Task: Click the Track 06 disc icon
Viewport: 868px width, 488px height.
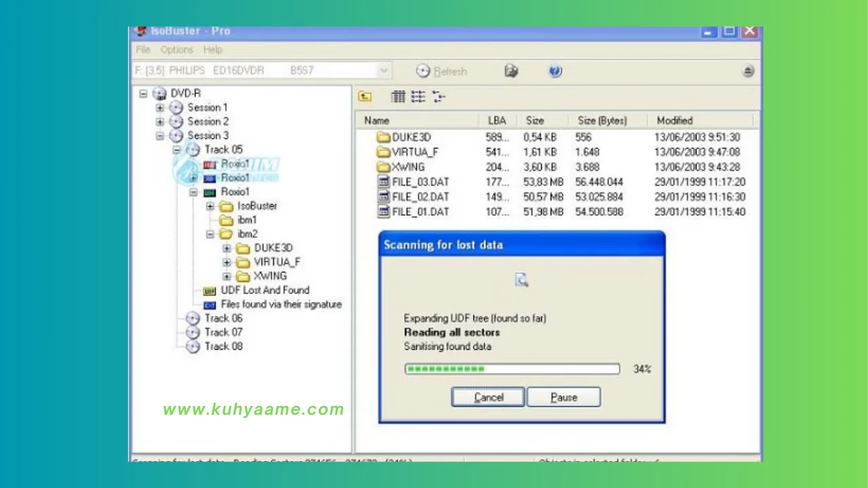Action: [x=193, y=319]
